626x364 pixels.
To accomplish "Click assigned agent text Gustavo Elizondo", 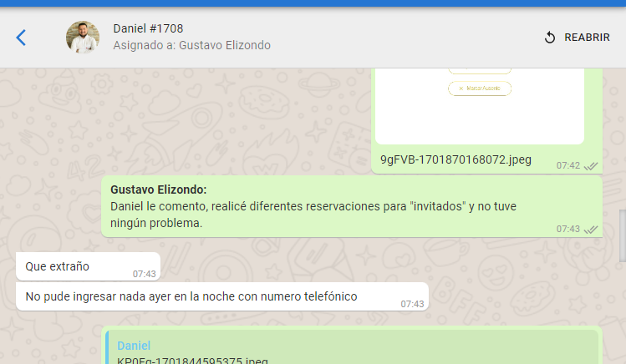I will pyautogui.click(x=191, y=46).
